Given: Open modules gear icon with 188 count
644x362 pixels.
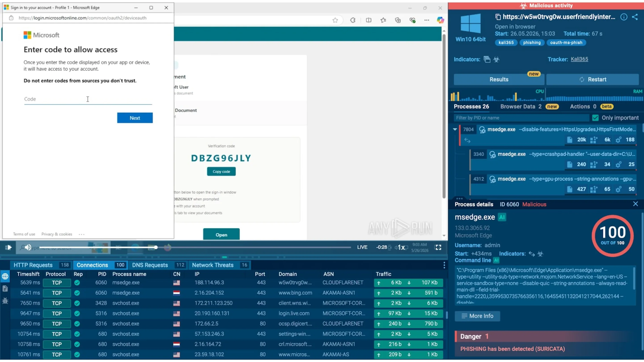Looking at the screenshot, I should point(619,140).
